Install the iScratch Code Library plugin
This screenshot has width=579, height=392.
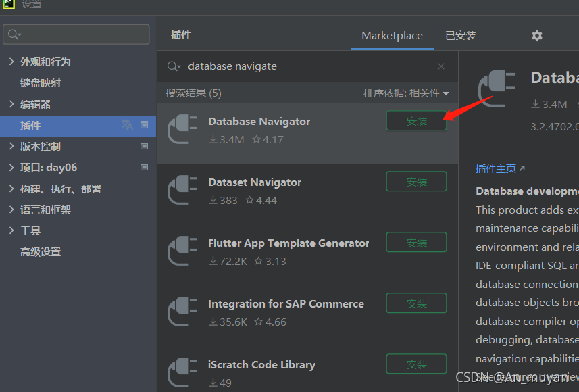point(417,364)
